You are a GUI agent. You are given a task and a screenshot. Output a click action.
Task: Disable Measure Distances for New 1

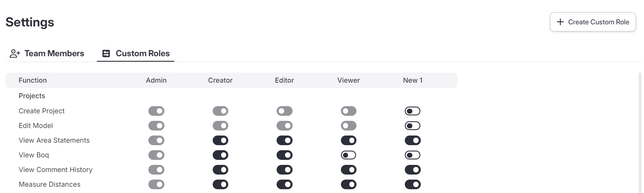tap(413, 185)
